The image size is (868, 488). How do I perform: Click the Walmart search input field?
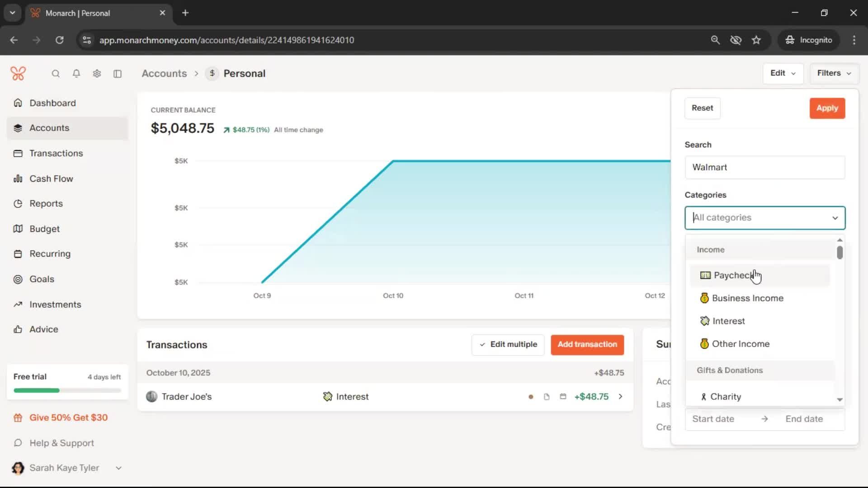tap(764, 168)
